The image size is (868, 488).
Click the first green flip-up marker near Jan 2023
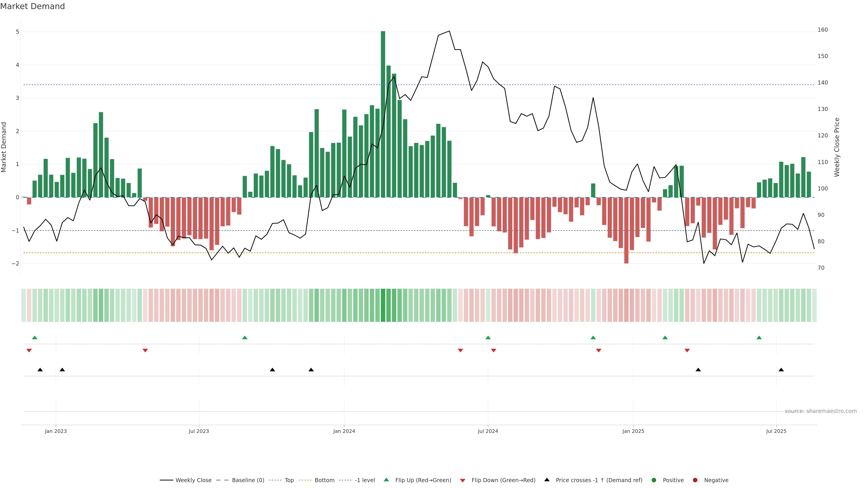pos(34,338)
